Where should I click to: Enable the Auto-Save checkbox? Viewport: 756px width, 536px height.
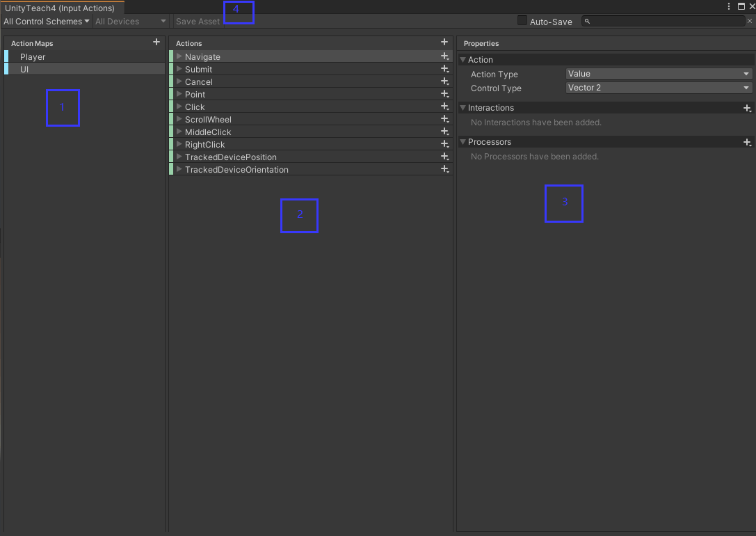(522, 21)
